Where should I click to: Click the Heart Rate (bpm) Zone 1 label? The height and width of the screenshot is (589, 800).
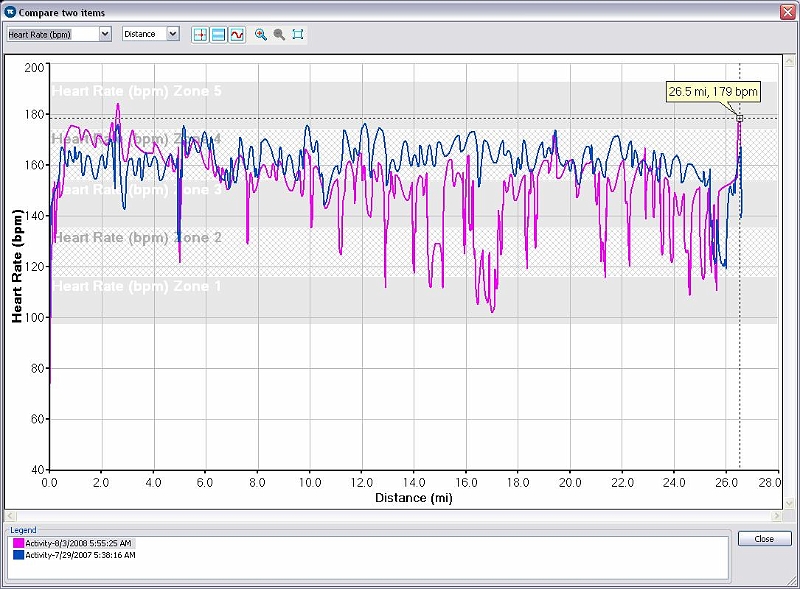coord(137,286)
